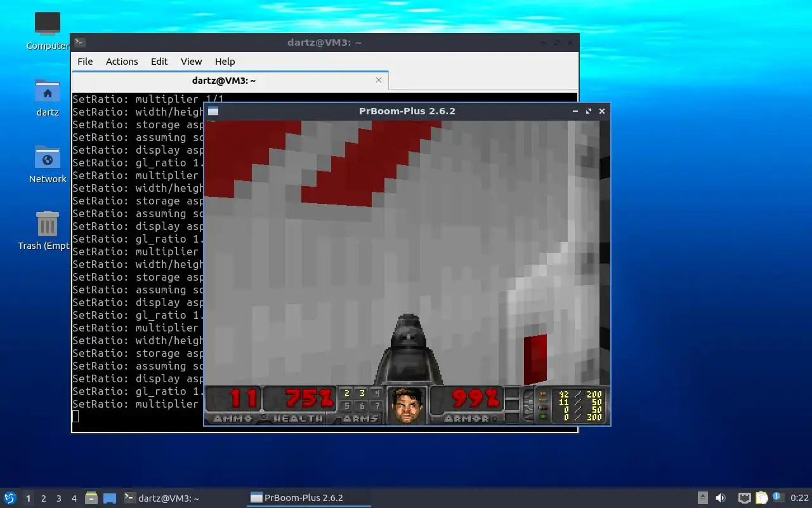
Task: Launch the file manager from the panel
Action: click(91, 498)
